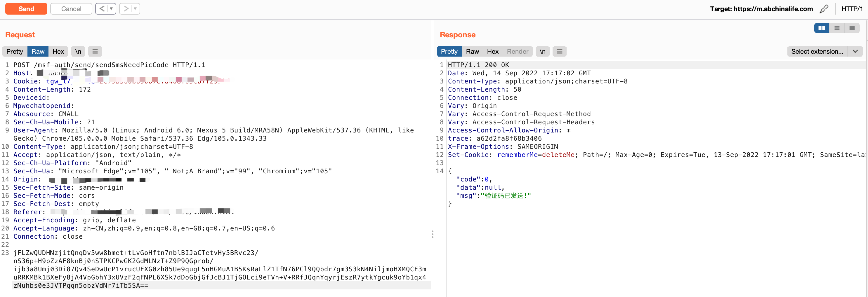Edit target with pencil icon
Image resolution: width=868 pixels, height=297 pixels.
(x=824, y=9)
